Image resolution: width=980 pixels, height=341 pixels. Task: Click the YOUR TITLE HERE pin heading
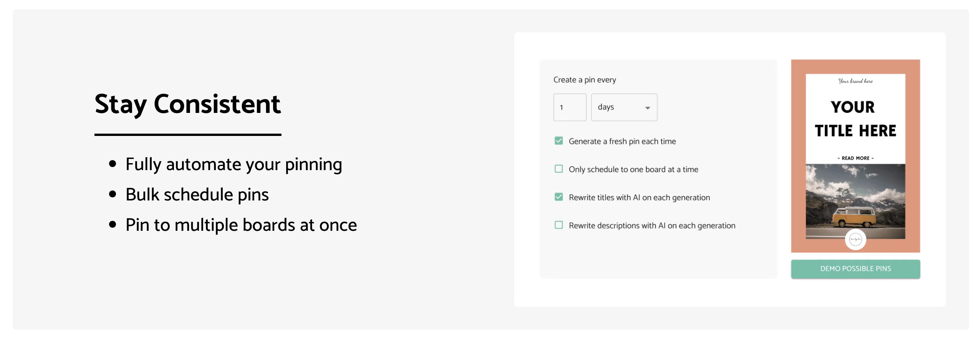point(855,119)
